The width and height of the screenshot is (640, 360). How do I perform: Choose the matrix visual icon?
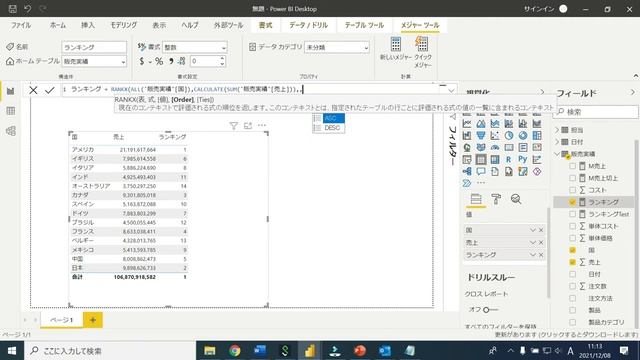tap(495, 160)
